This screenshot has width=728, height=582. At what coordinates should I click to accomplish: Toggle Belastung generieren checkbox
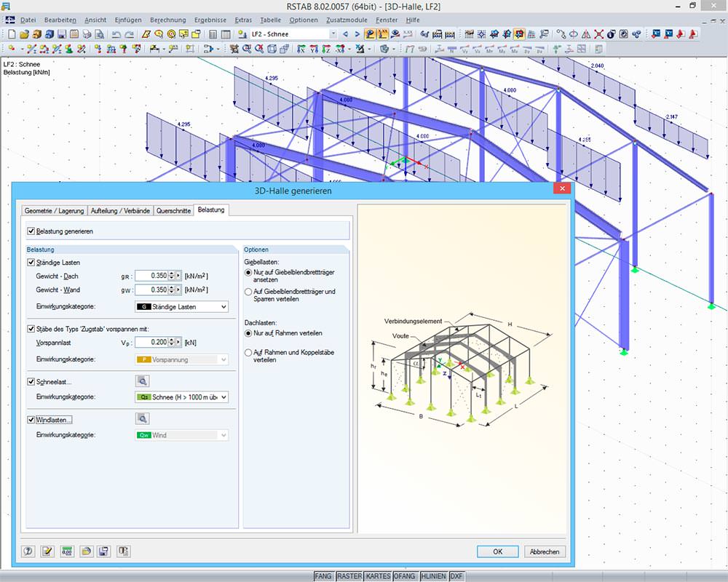(31, 231)
